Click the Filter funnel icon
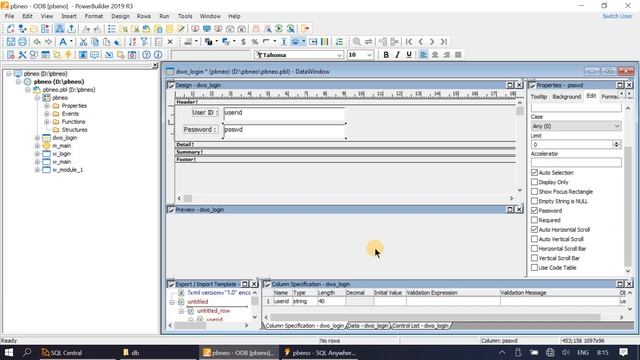 tap(144, 42)
